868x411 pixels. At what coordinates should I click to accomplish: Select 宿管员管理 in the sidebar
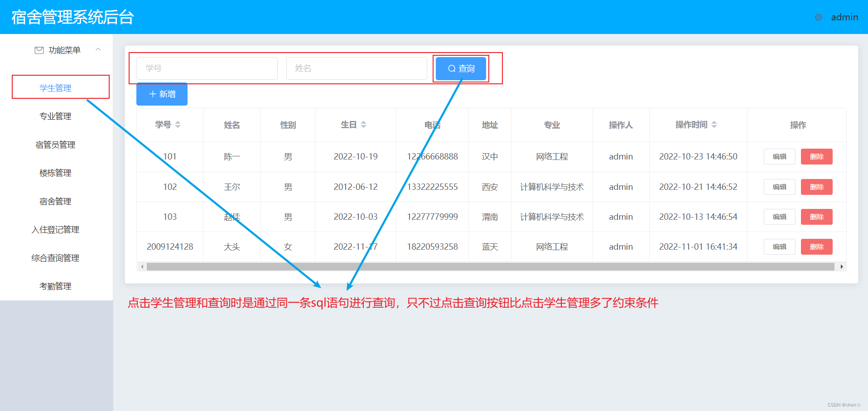pos(55,145)
